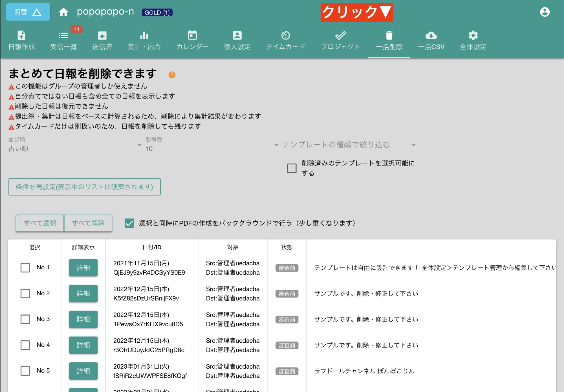564x392 pixels.
Task: Enable 削除済みのテンプレート selection checkbox
Action: (292, 168)
